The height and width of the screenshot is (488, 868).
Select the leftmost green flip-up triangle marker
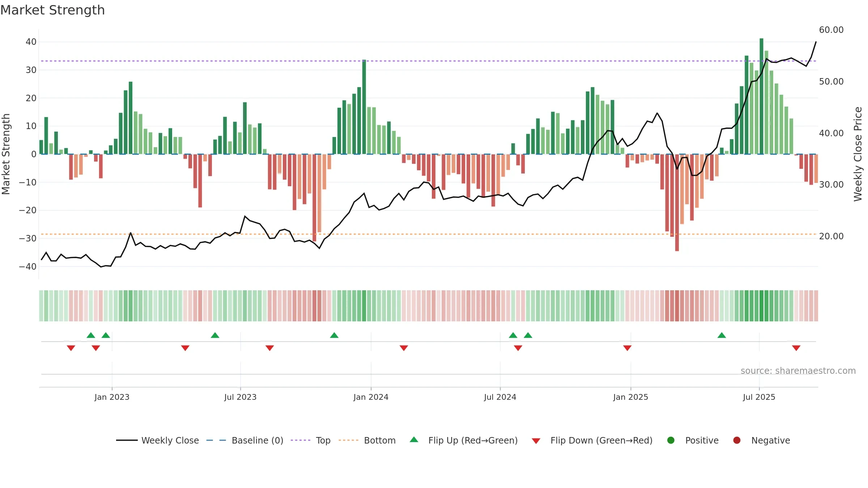(91, 335)
